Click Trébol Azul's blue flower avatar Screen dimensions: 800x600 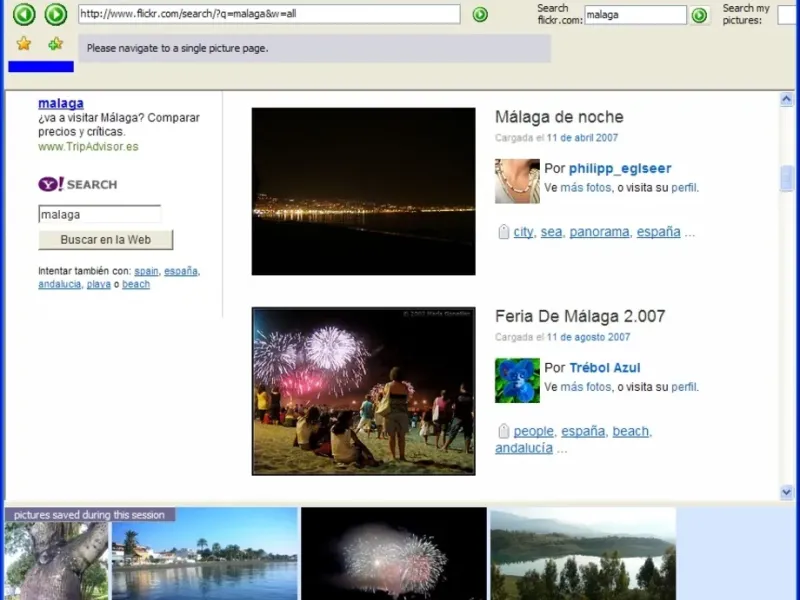517,381
